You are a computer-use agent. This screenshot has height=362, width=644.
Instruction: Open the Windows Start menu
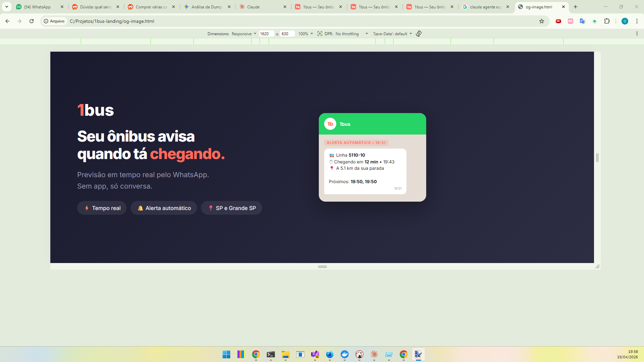point(226,354)
